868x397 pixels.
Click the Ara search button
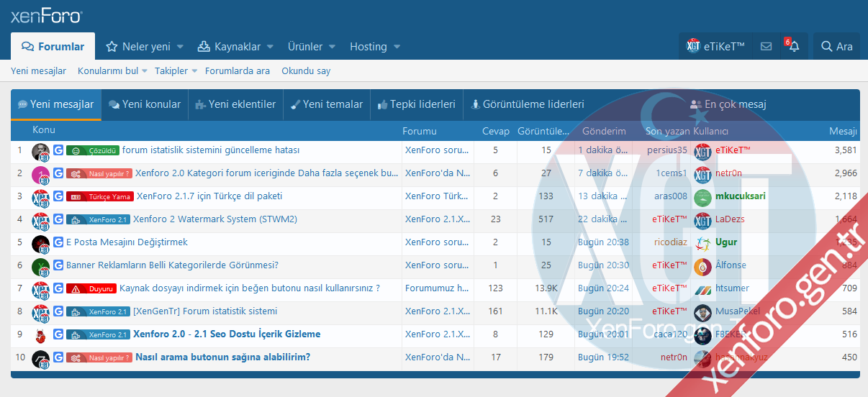tap(836, 47)
